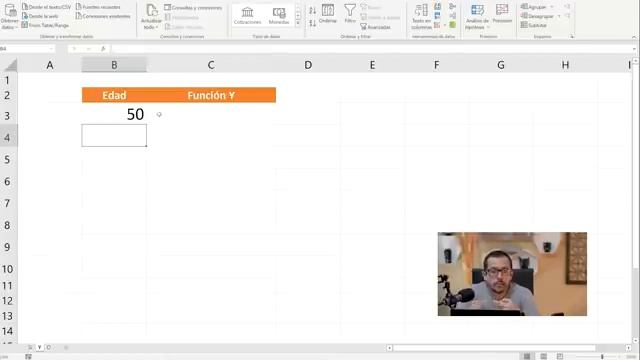Click the presenter webcam thumbnail
This screenshot has width=640, height=360.
pos(512,274)
